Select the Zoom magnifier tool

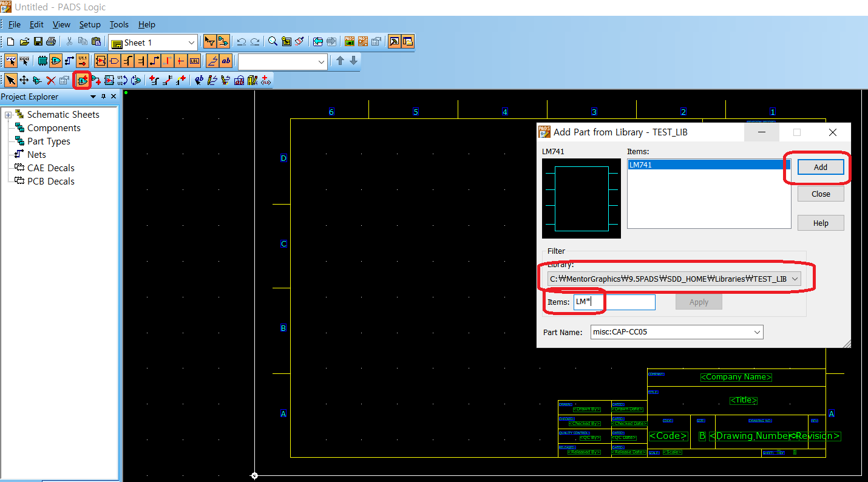click(x=273, y=42)
